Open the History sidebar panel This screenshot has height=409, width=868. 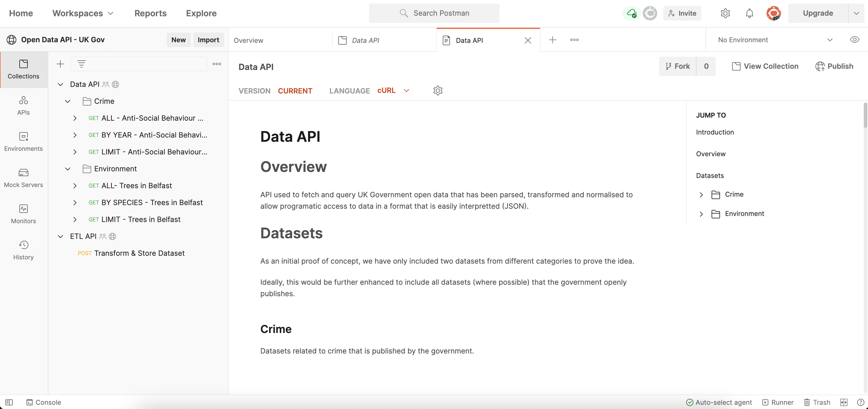pyautogui.click(x=23, y=250)
